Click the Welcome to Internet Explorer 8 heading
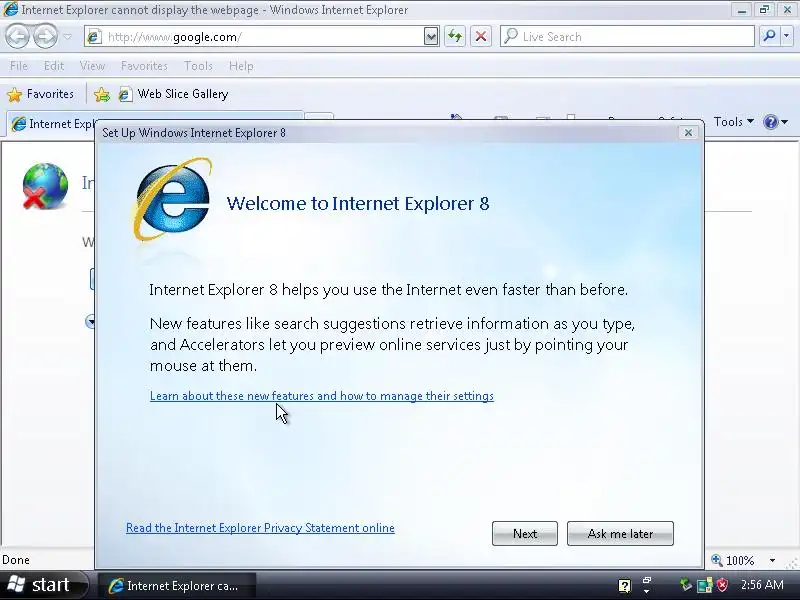The image size is (800, 600). tap(358, 204)
